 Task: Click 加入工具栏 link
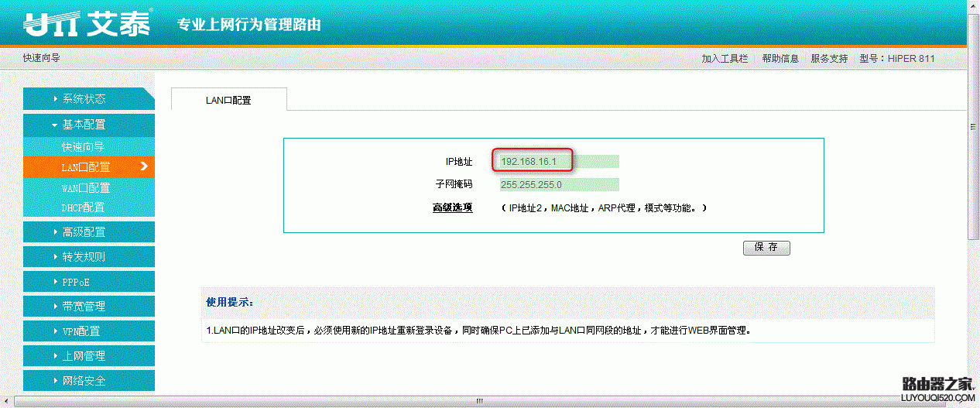[725, 58]
